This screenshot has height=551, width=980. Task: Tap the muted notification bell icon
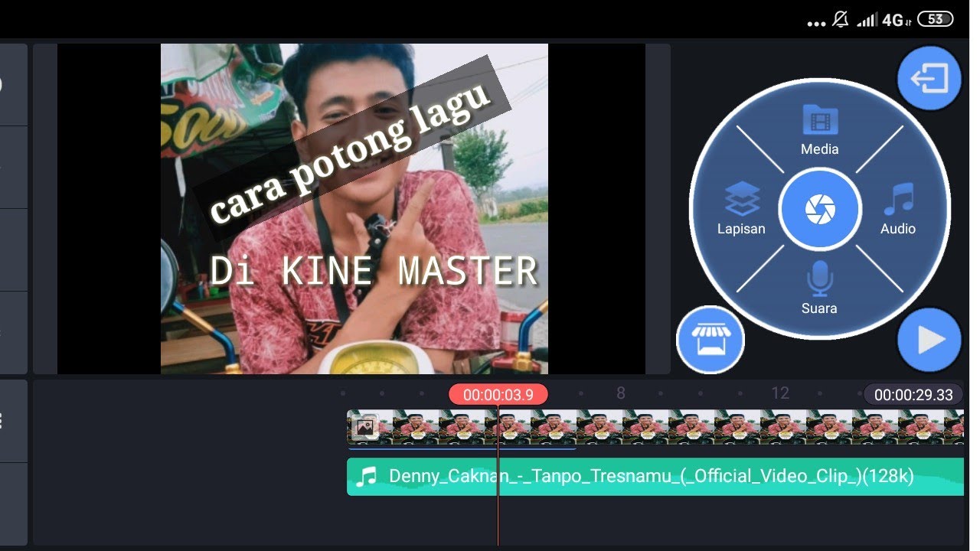pos(840,19)
